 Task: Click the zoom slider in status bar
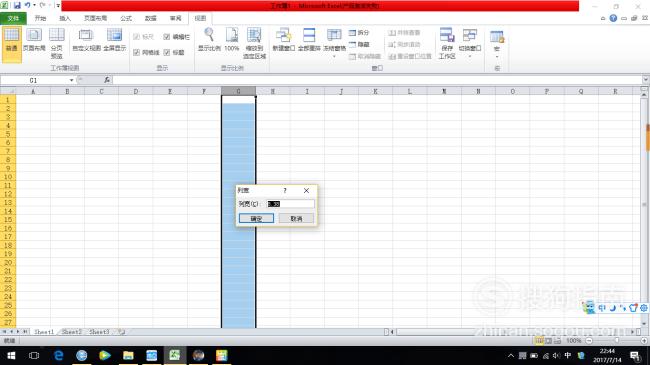click(616, 341)
